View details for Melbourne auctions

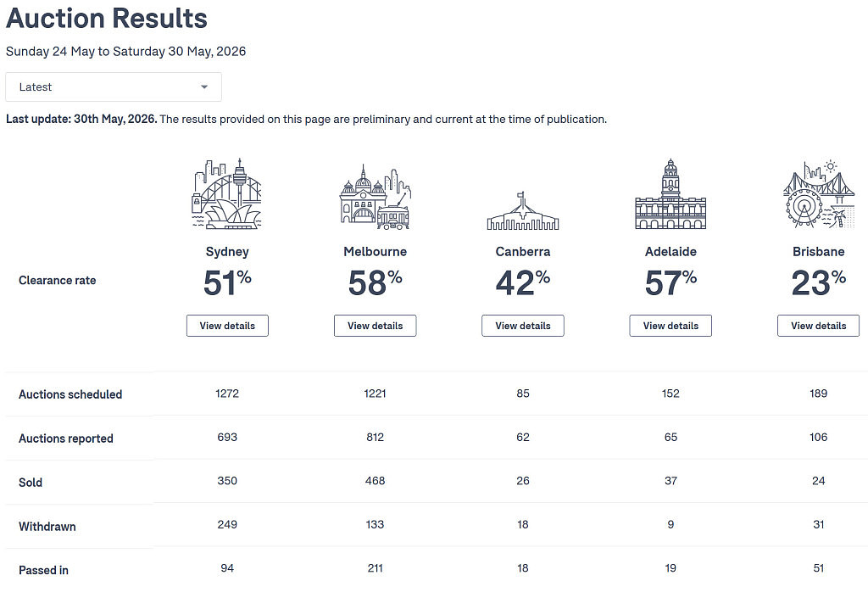pyautogui.click(x=375, y=326)
